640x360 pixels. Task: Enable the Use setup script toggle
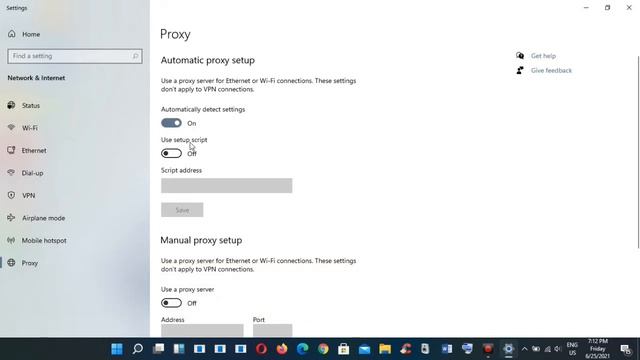[x=171, y=153]
